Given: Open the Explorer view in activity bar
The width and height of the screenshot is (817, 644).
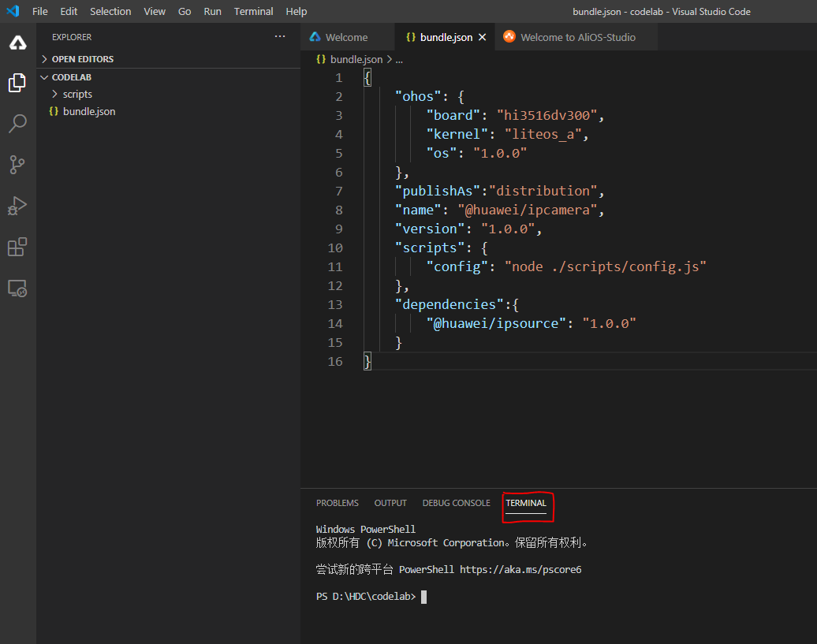Looking at the screenshot, I should tap(17, 83).
